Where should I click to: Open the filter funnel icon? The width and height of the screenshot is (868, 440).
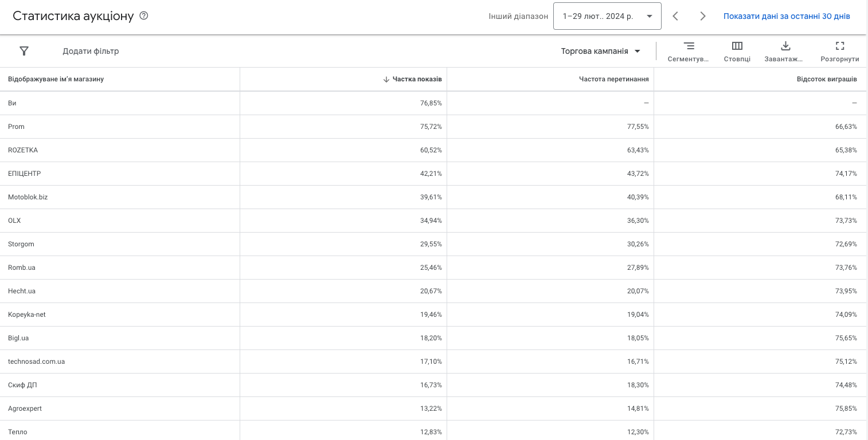coord(24,51)
